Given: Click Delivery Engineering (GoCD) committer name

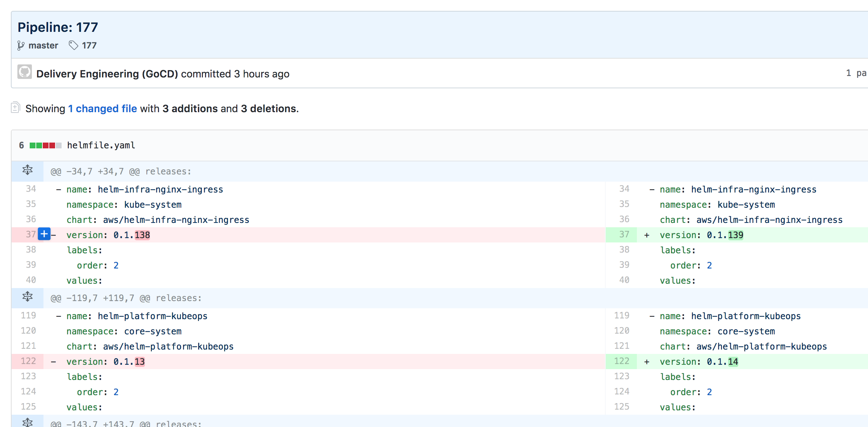Looking at the screenshot, I should pos(107,73).
